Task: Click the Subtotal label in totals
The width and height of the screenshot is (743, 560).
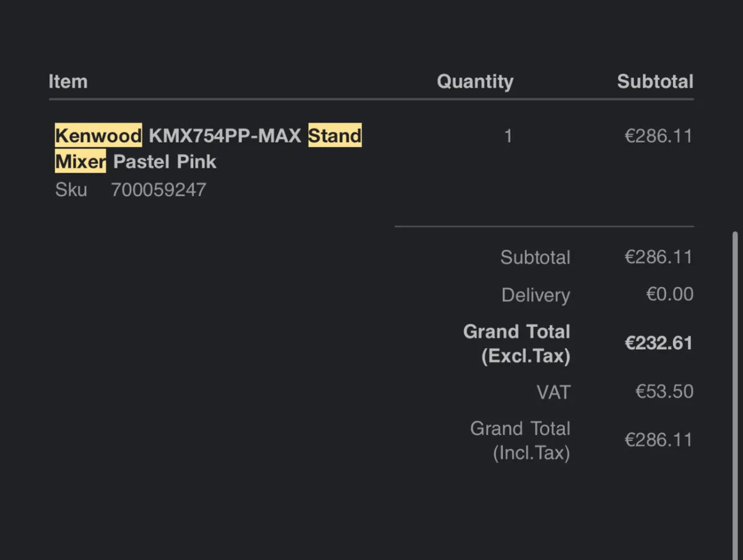Action: 536,257
